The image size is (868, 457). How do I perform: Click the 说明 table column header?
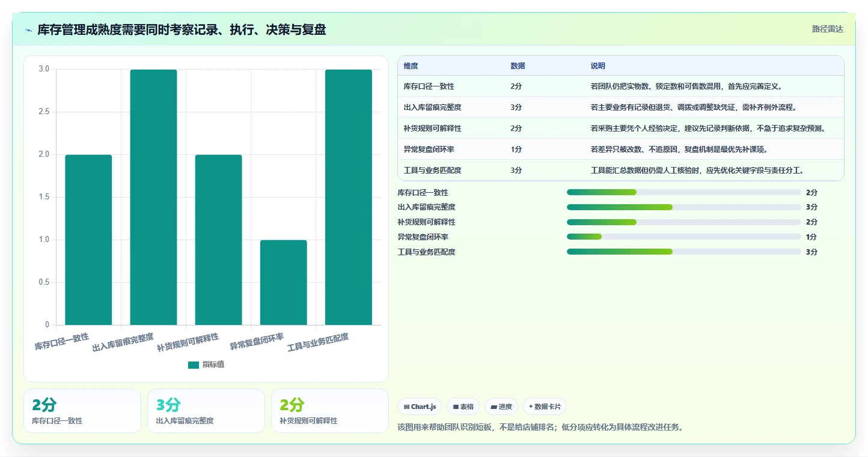click(598, 66)
